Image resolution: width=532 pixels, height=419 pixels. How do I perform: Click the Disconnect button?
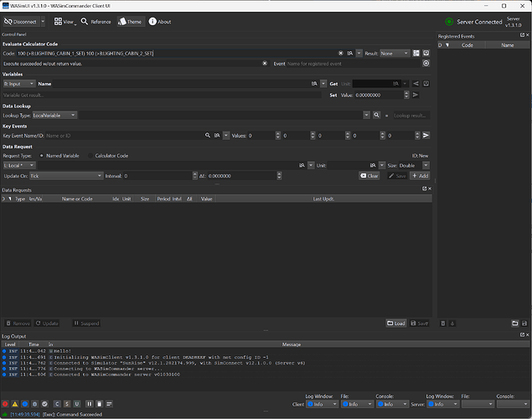click(20, 22)
